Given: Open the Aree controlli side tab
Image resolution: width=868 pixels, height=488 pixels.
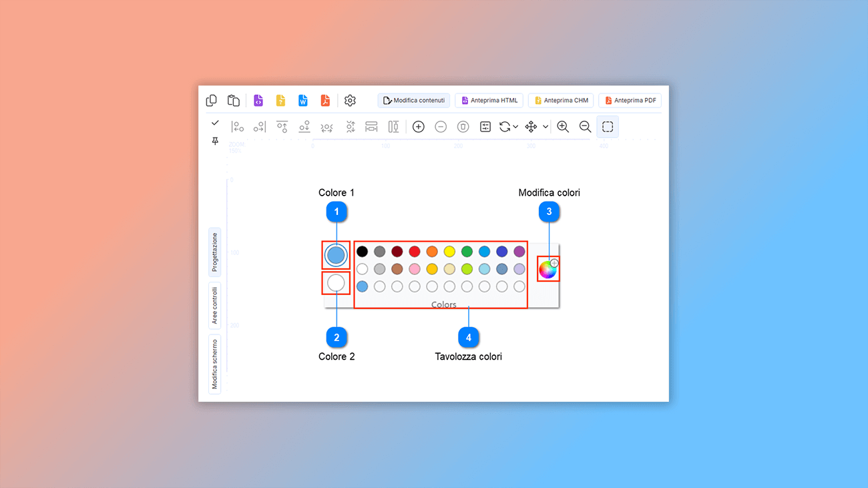Looking at the screenshot, I should click(x=214, y=306).
